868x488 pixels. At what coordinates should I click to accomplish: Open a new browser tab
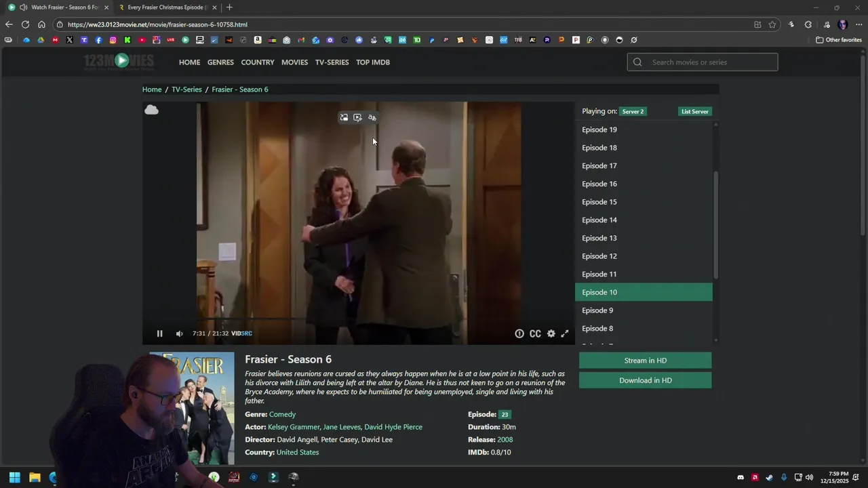(229, 7)
